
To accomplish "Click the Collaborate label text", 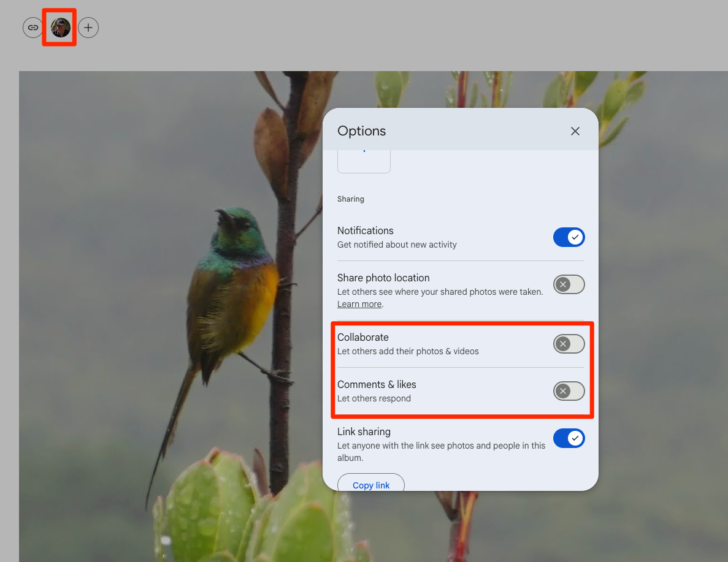I will (363, 337).
